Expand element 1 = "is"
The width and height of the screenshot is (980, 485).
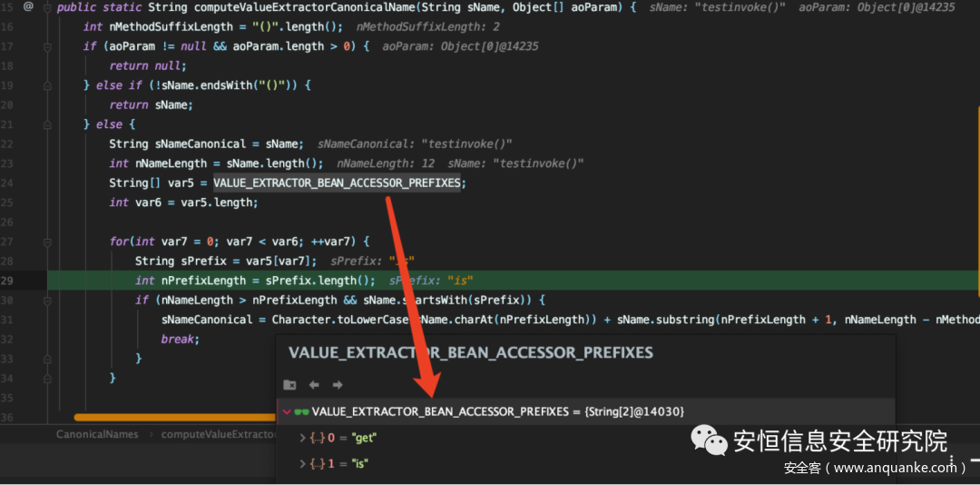(304, 463)
